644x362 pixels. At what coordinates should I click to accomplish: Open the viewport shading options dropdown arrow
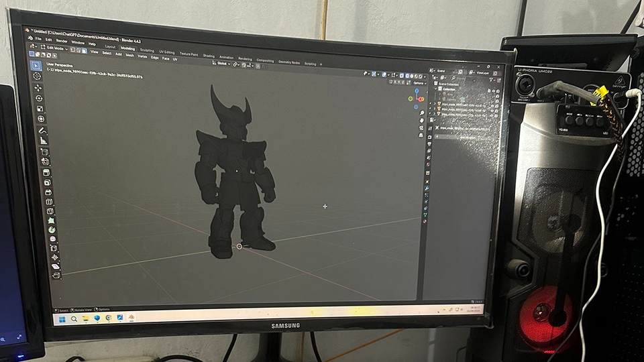click(425, 76)
